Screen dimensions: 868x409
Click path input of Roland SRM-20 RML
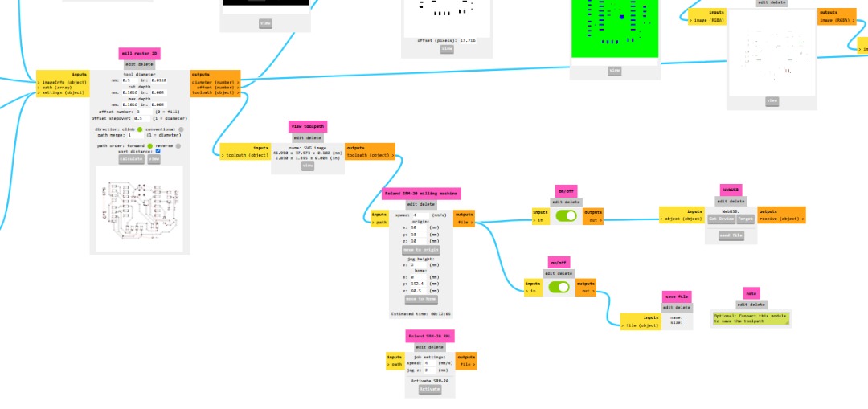(x=395, y=364)
